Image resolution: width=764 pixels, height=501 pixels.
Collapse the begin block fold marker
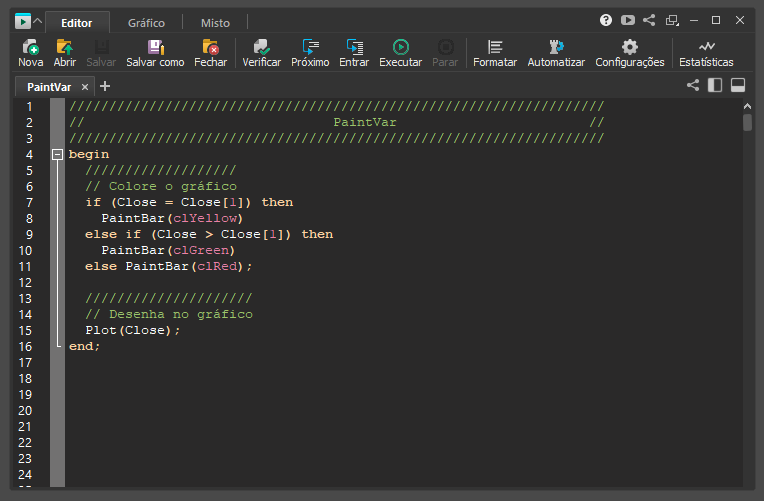point(57,154)
